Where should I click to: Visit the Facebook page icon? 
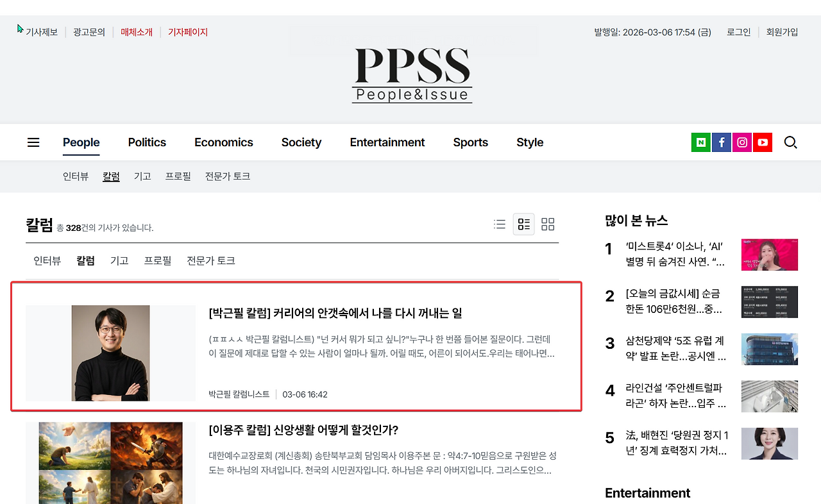tap(722, 142)
